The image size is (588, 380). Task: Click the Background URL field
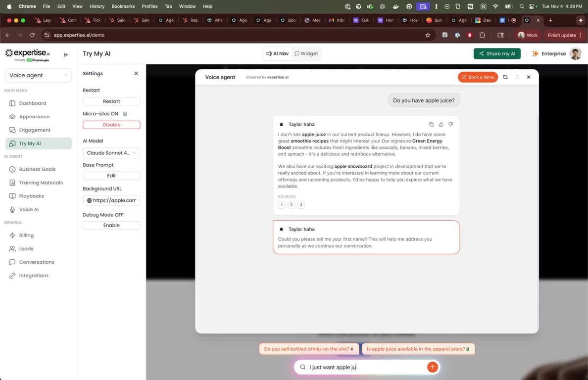click(111, 200)
